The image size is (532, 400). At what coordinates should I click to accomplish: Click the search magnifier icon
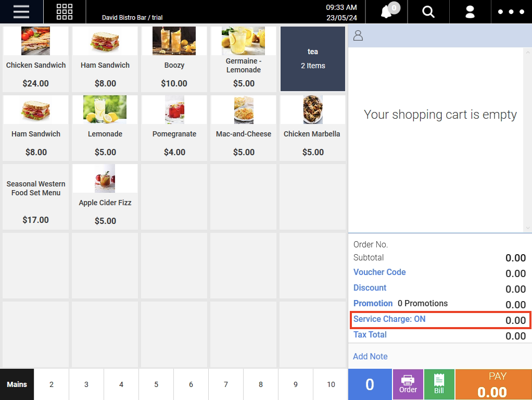tap(428, 11)
